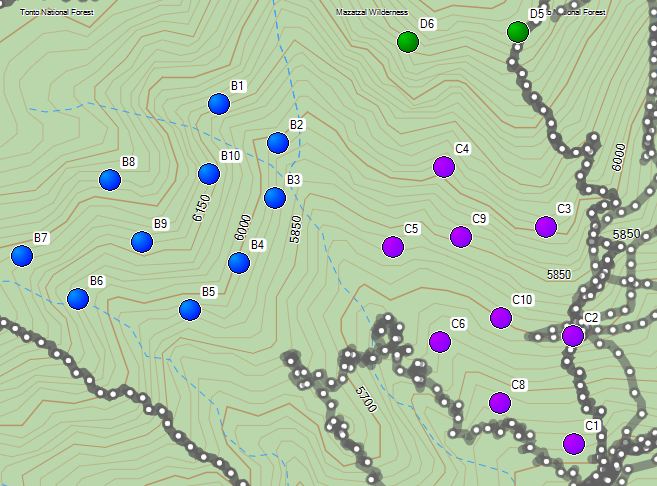Screen dimensions: 657x486
Task: Click the blue B1 waypoint marker
Action: tap(219, 103)
